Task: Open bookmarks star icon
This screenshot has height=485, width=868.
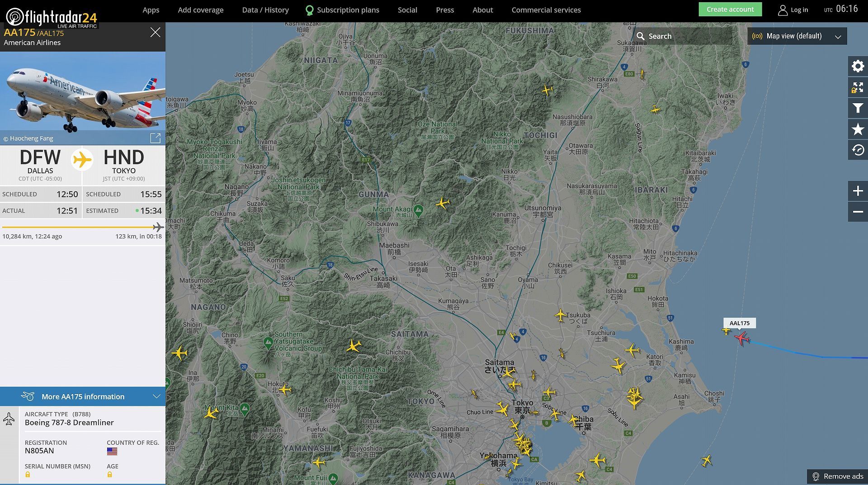Action: (x=858, y=129)
